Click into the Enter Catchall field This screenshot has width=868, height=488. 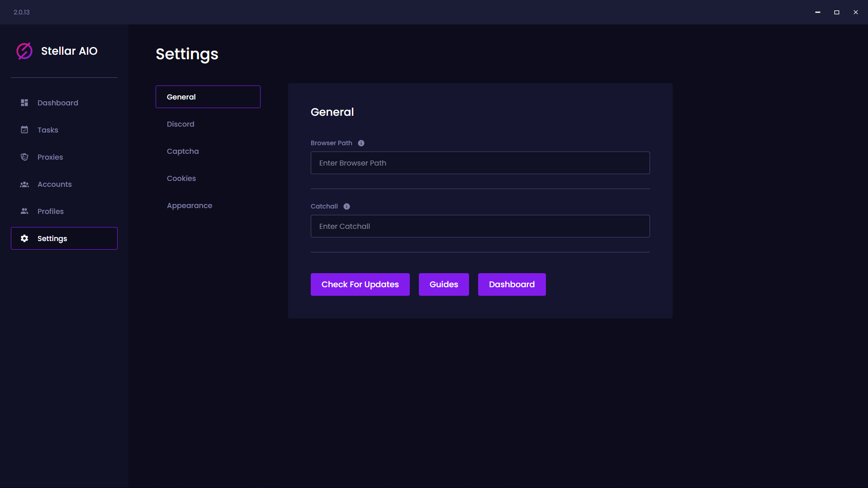coord(480,226)
